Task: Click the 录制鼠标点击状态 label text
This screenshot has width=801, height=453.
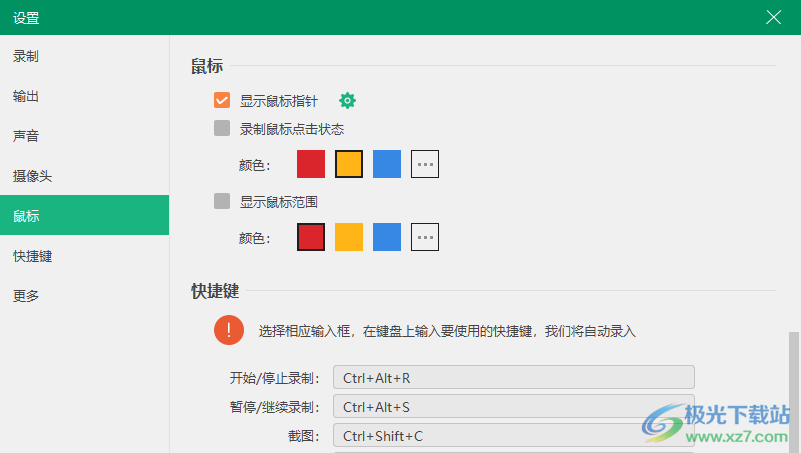Action: coord(292,129)
